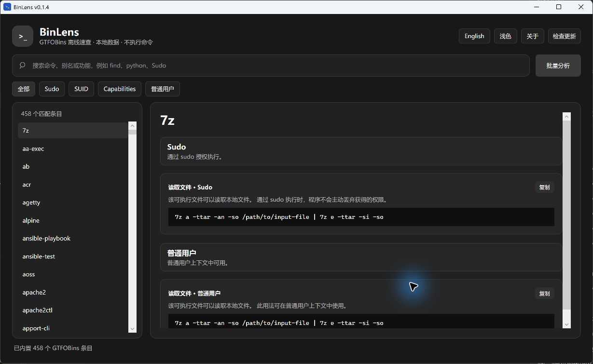Viewport: 593px width, 364px height.
Task: Select alpine in the command list
Action: pyautogui.click(x=73, y=220)
